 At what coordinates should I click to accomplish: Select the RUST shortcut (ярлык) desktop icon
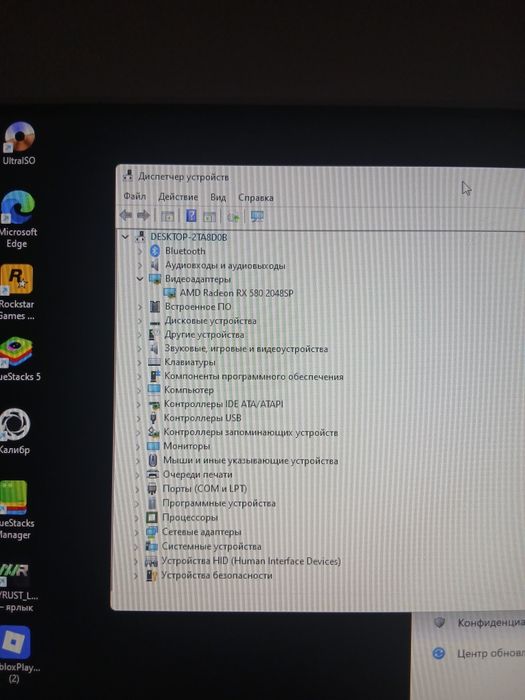click(18, 587)
